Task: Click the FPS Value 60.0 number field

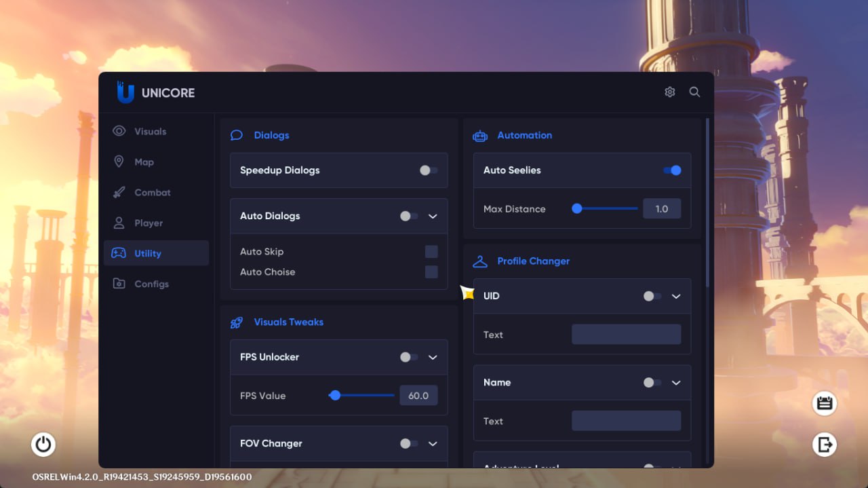Action: [x=418, y=396]
